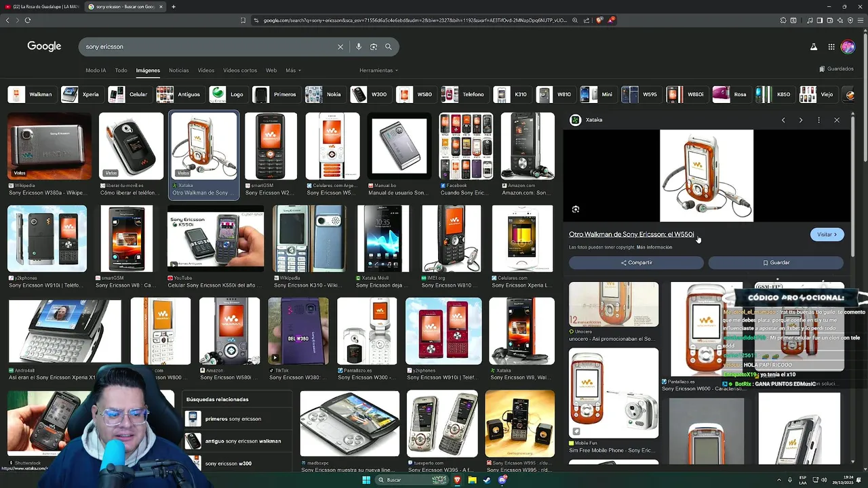The width and height of the screenshot is (868, 488).
Task: Select the Rosa filter chip
Action: tap(731, 94)
